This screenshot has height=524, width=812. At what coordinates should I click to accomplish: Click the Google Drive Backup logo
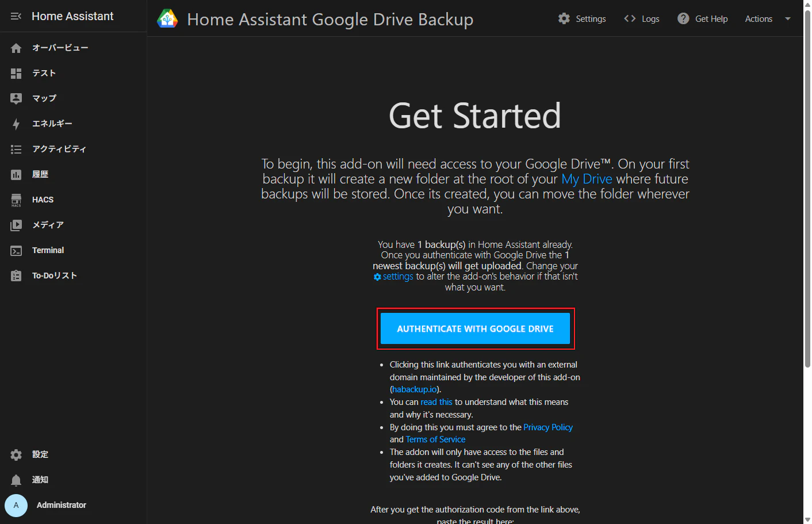167,19
